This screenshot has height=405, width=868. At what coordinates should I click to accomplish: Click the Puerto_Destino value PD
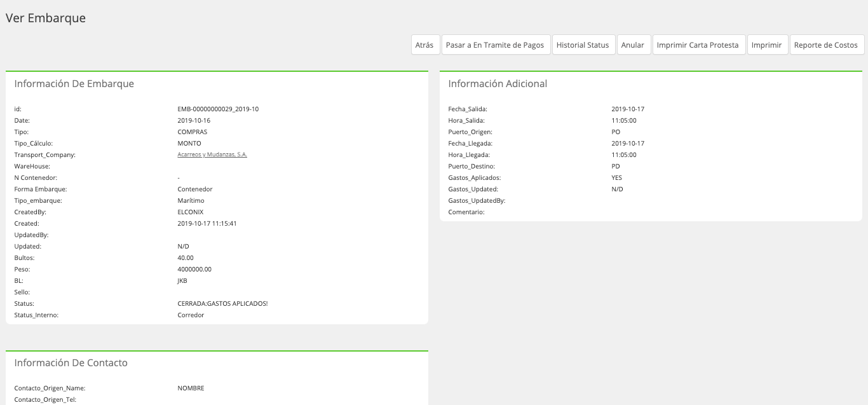pyautogui.click(x=616, y=166)
